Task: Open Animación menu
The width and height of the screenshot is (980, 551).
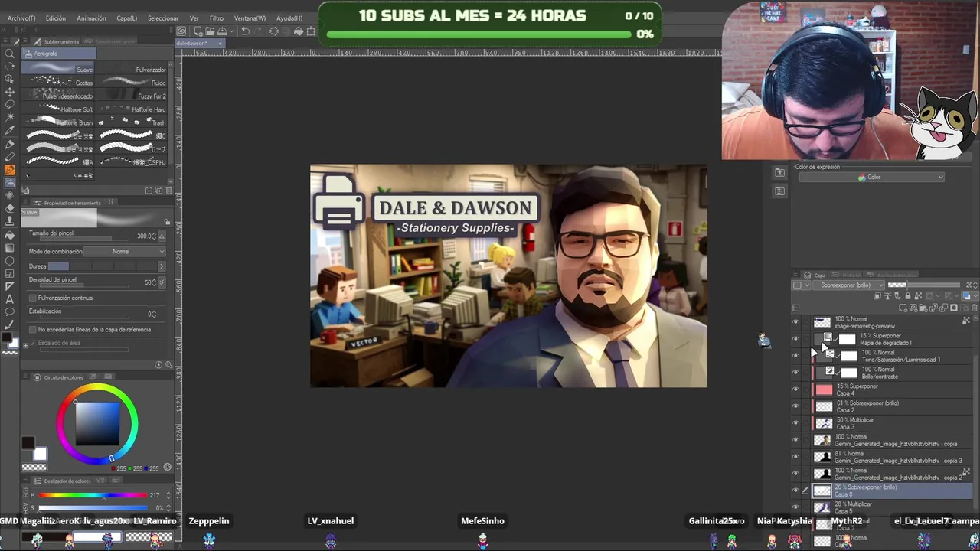Action: (91, 18)
